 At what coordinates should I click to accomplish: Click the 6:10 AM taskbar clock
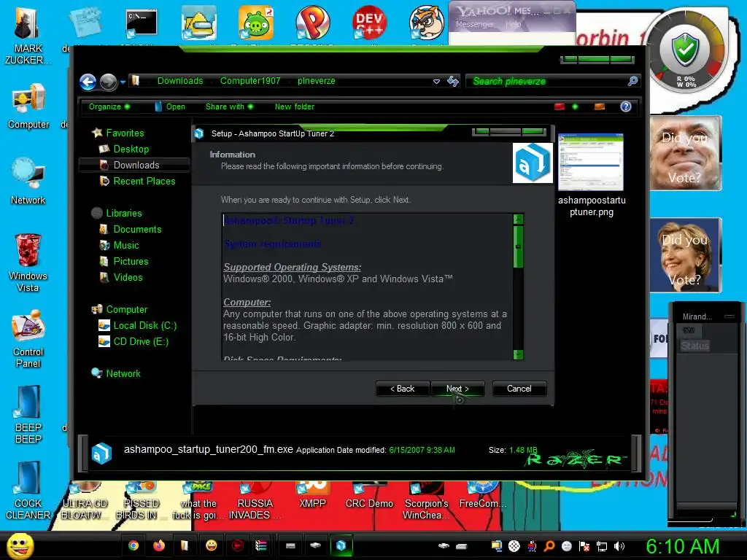682,546
